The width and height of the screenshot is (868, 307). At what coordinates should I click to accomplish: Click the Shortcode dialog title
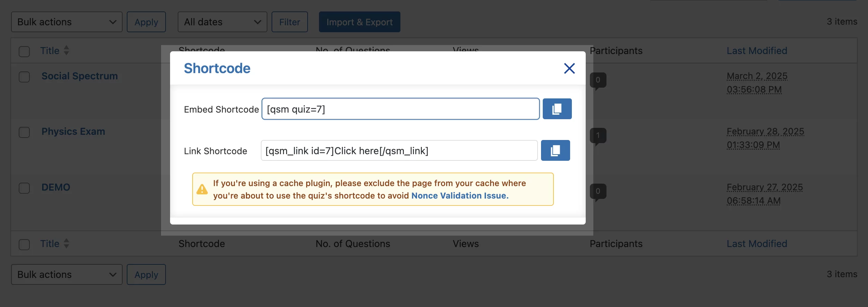[217, 68]
